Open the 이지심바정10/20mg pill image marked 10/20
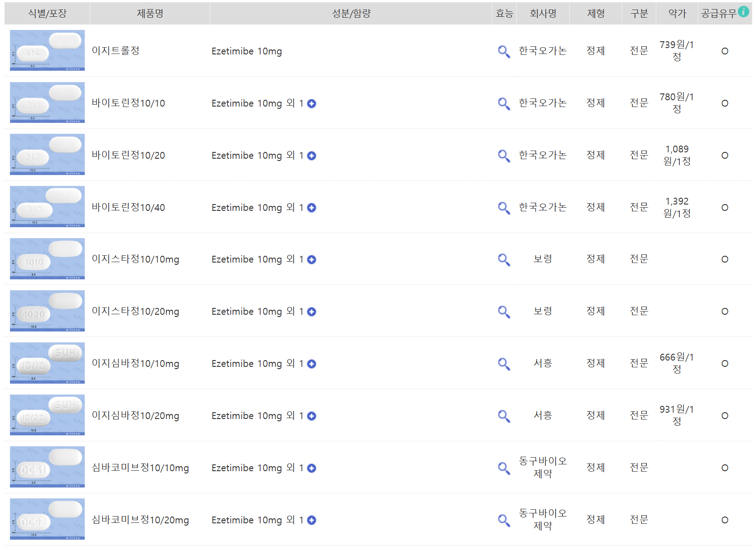 click(47, 415)
